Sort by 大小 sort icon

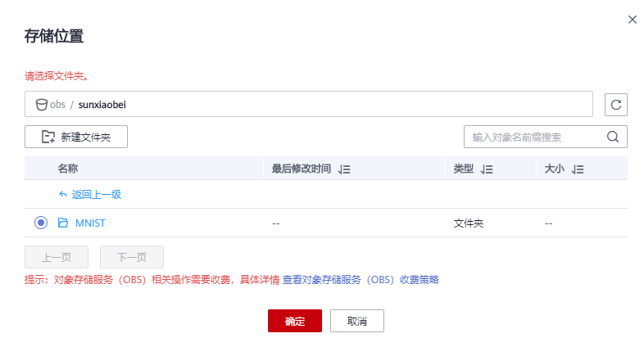pos(578,169)
